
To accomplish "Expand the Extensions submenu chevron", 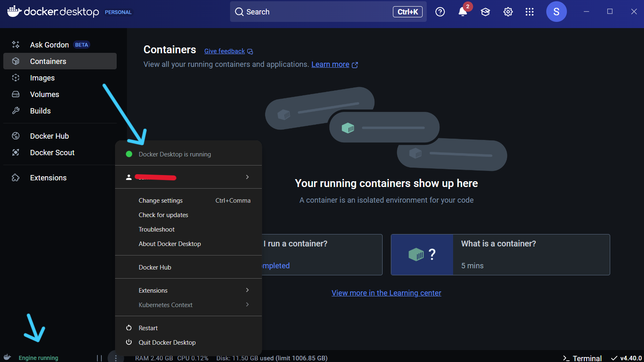I will (x=247, y=290).
